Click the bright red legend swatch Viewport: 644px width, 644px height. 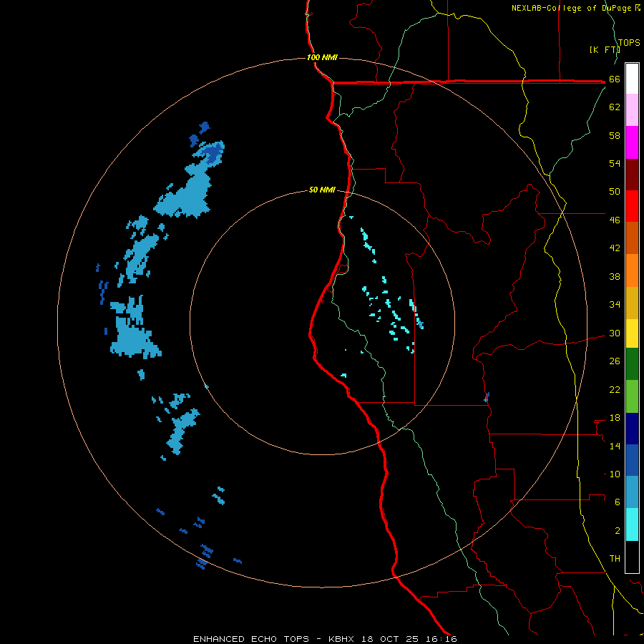click(632, 206)
